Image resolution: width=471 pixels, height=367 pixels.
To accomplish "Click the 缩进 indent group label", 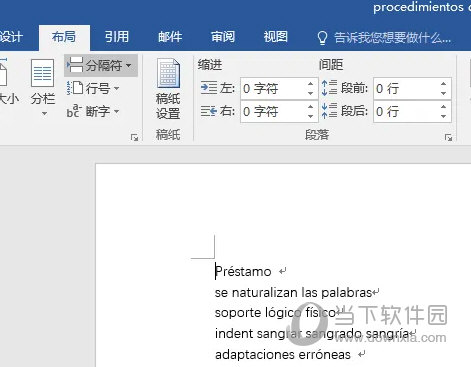I will pyautogui.click(x=210, y=65).
